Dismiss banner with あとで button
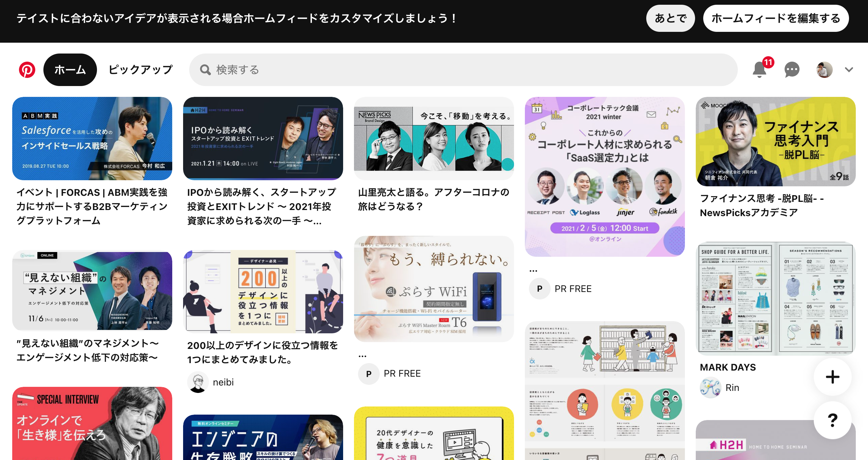868x460 pixels. pos(670,18)
